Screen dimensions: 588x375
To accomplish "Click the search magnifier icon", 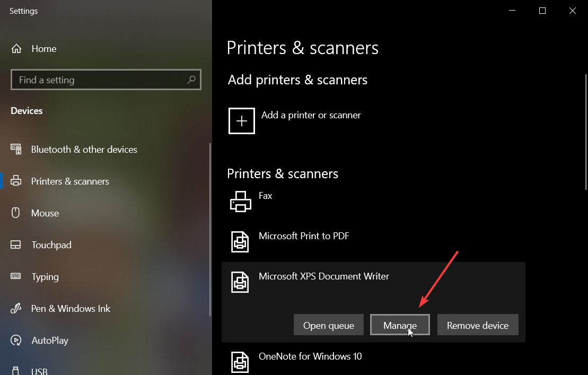I will pos(191,80).
